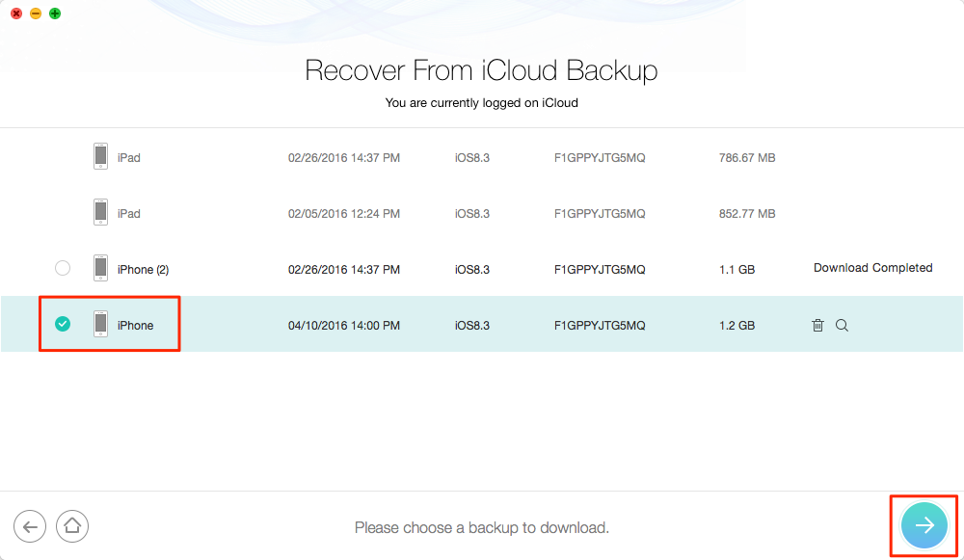Click 'You are currently logged on iCloud'
964x560 pixels.
481,103
